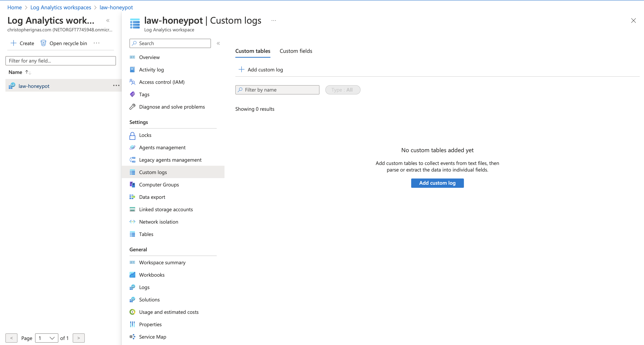Sort the list by Name column arrows
The image size is (644, 345).
pyautogui.click(x=28, y=72)
